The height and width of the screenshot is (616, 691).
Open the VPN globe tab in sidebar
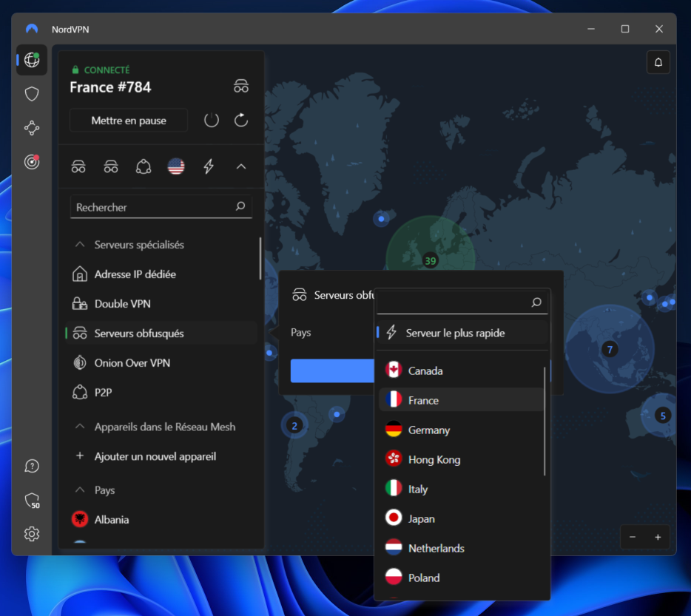(32, 59)
